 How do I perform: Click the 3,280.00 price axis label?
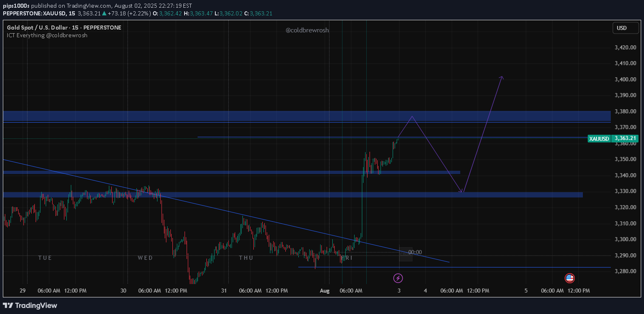(x=625, y=271)
